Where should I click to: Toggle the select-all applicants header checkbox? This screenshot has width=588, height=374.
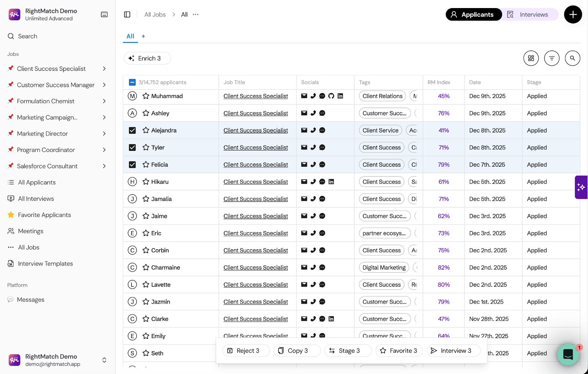click(x=132, y=82)
